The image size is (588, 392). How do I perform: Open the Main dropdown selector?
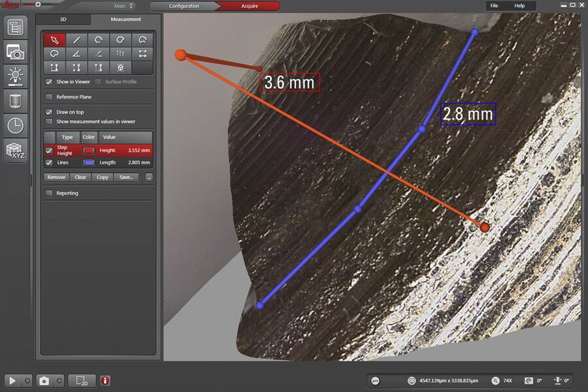pos(123,6)
